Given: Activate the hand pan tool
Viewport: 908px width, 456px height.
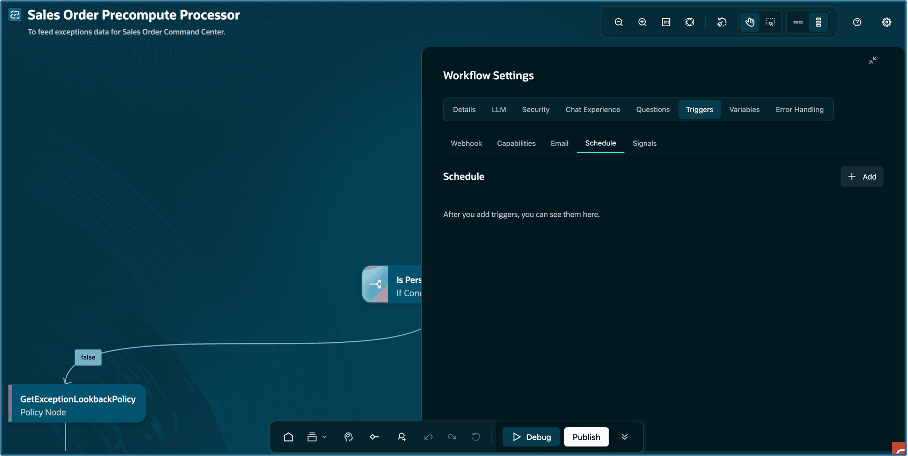Looking at the screenshot, I should (x=749, y=22).
